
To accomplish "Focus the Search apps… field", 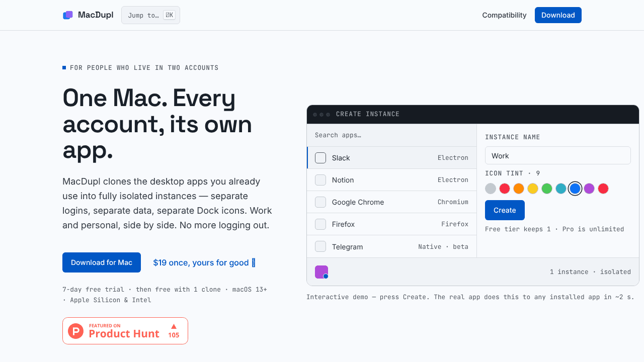I will pos(391,135).
